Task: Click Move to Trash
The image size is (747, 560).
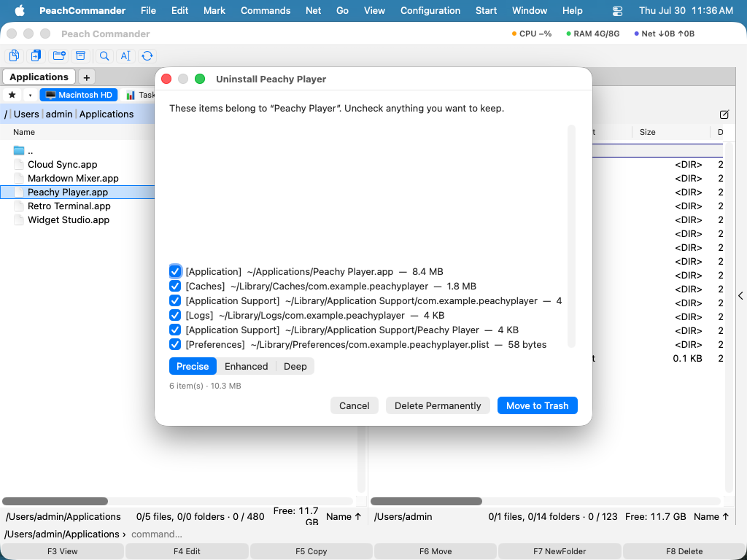Action: 538,405
